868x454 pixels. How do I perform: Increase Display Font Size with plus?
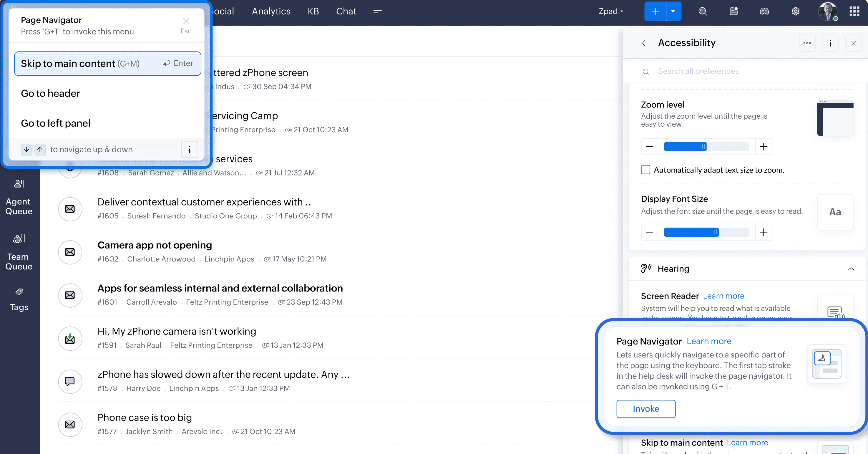[764, 232]
